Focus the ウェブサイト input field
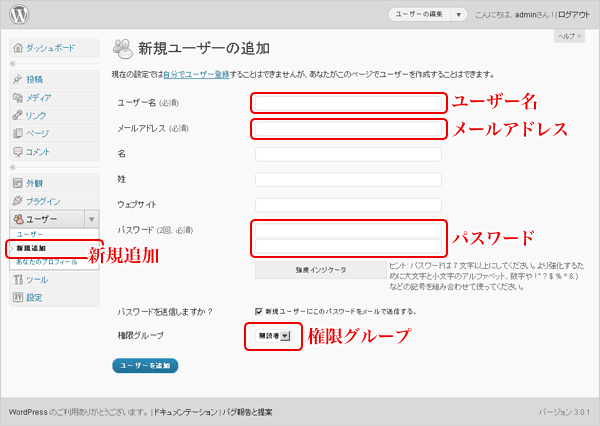The width and height of the screenshot is (600, 426). click(x=348, y=205)
